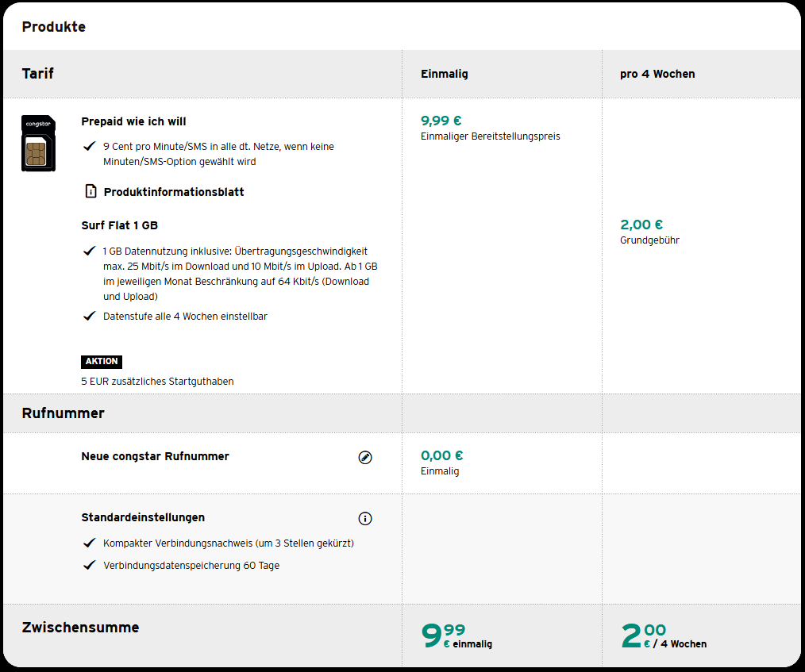Click the Surf Flat 1 GB title
Screen dimensions: 805x672
click(119, 225)
